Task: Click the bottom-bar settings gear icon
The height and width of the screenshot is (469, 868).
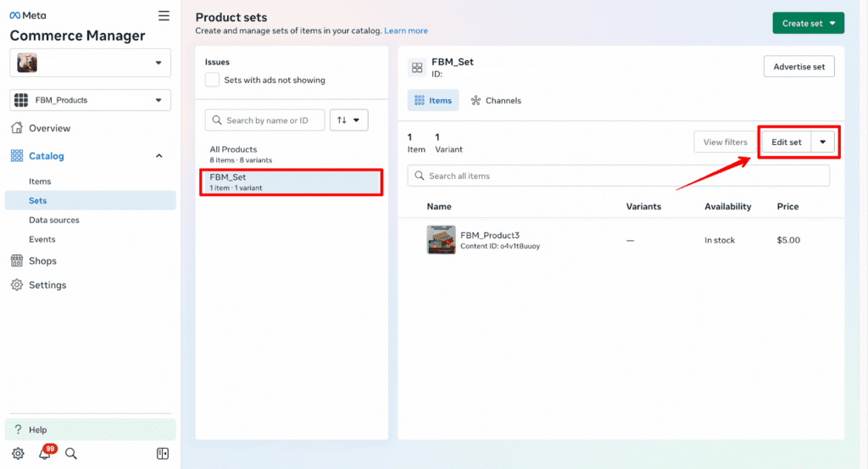Action: (x=18, y=454)
